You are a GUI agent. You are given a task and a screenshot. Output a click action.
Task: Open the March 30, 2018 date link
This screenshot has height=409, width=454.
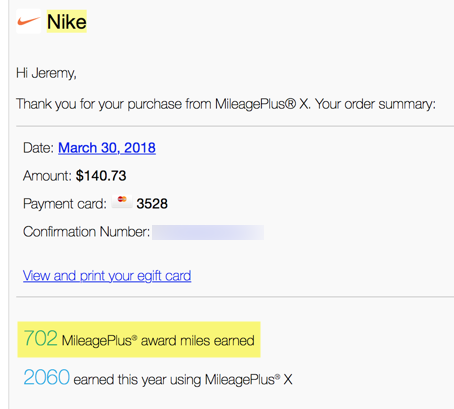(x=107, y=148)
